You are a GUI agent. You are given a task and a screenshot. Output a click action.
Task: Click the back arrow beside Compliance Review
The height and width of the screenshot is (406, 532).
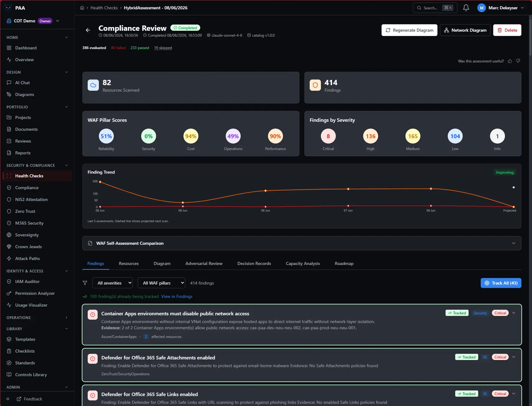[x=88, y=30]
